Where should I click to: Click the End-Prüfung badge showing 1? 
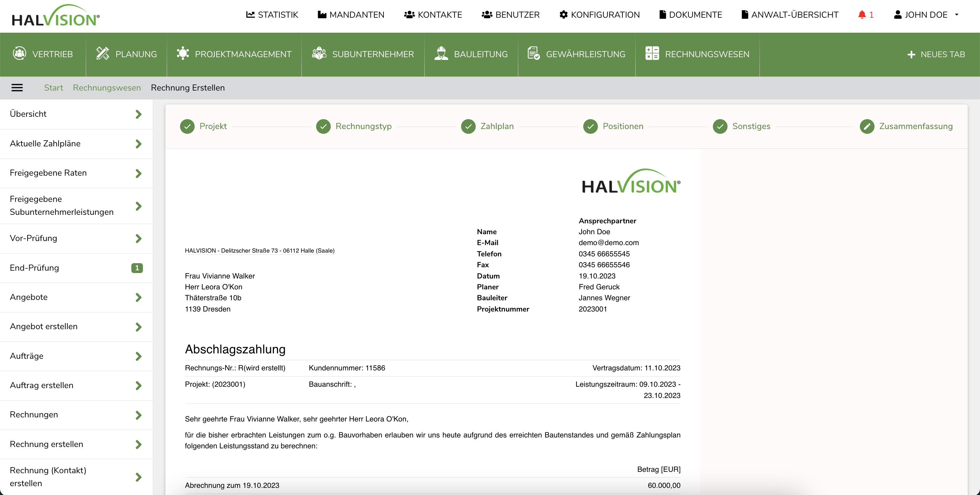tap(137, 268)
